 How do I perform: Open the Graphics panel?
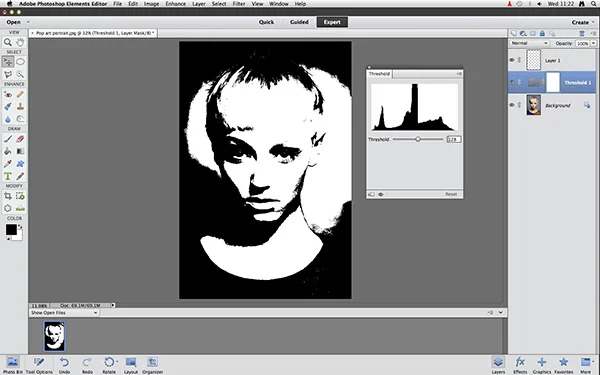tap(542, 365)
